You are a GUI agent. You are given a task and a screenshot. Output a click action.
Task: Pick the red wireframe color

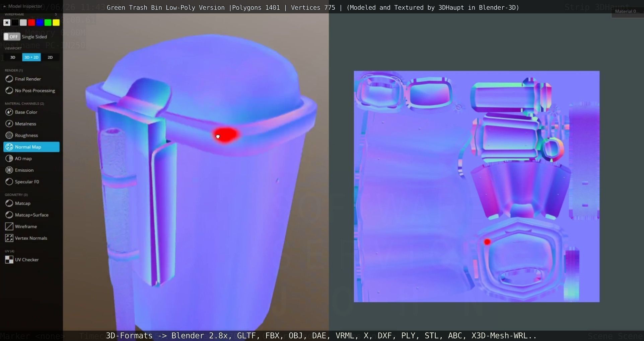(31, 22)
